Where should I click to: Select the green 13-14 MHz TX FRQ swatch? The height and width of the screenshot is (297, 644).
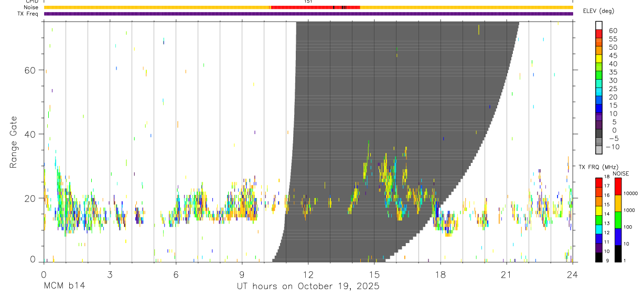click(x=599, y=220)
